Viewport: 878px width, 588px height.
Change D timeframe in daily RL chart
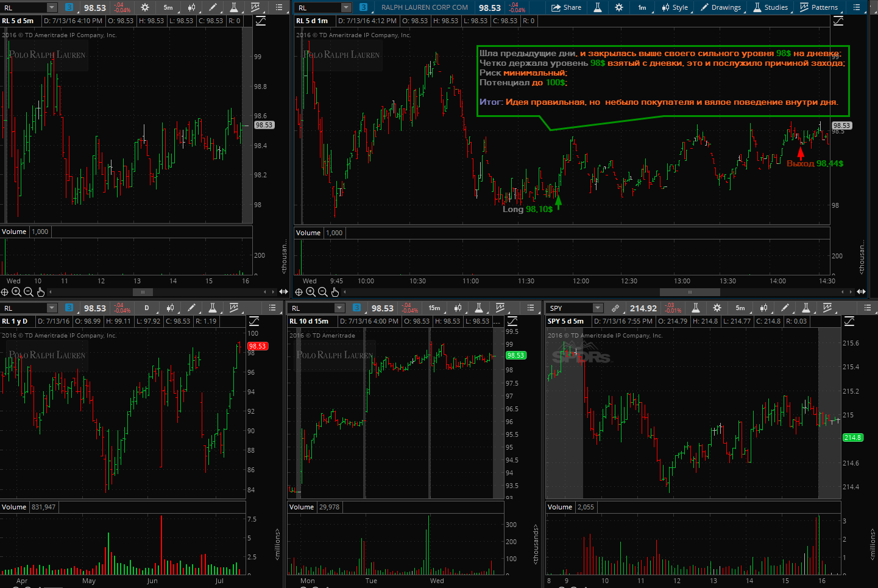pos(147,308)
